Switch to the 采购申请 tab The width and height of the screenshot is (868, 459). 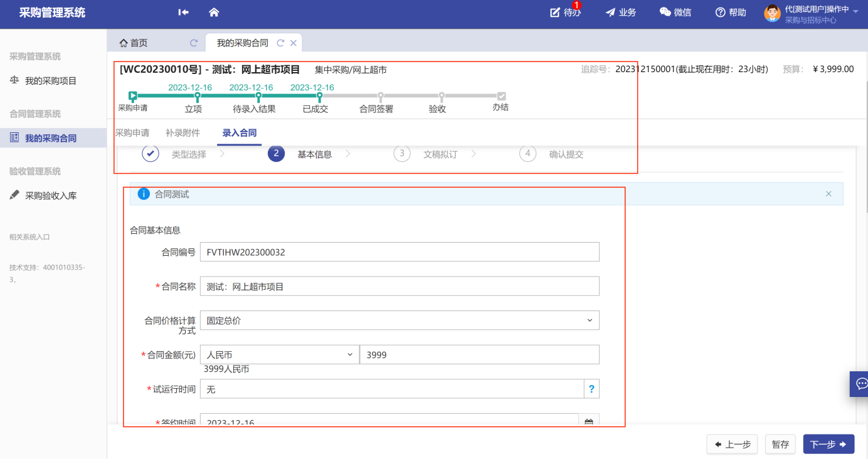(132, 133)
